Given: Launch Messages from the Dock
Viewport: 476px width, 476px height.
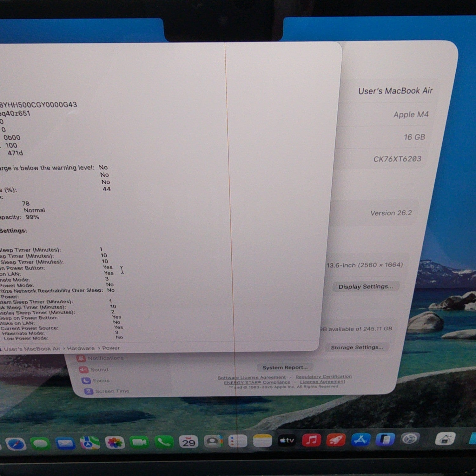Looking at the screenshot, I should [40, 443].
